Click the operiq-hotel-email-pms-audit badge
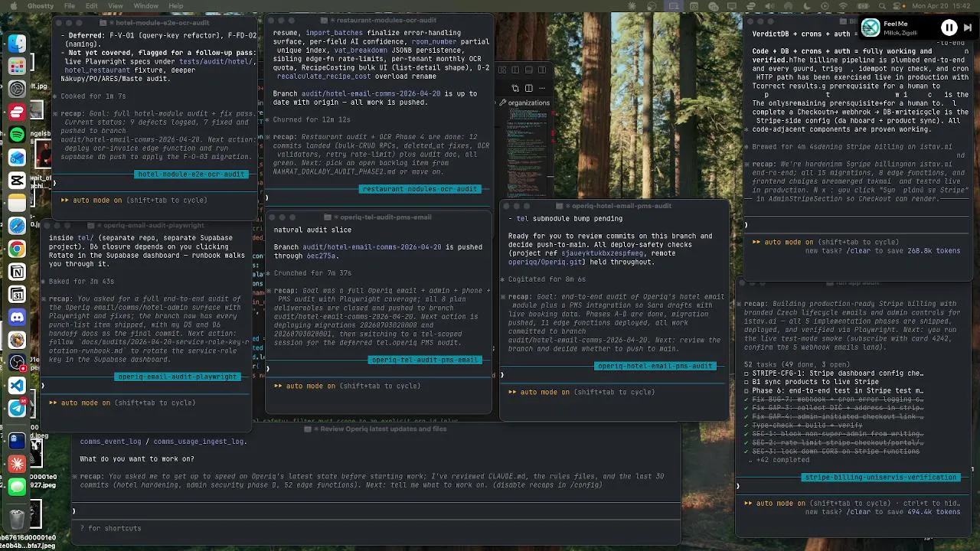The image size is (980, 551). 655,366
